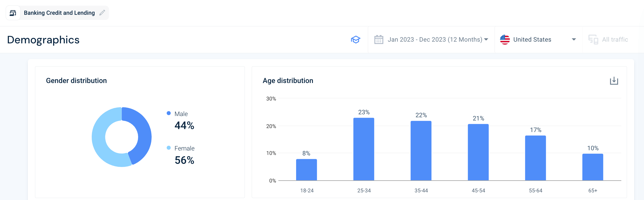Click the United States flag icon
Viewport: 644px width, 200px height.
pos(505,39)
